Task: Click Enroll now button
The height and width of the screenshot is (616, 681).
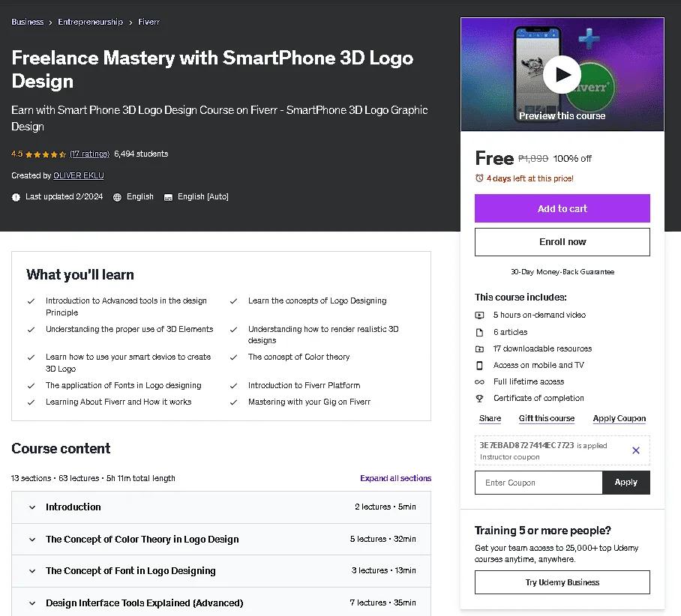Action: click(562, 242)
